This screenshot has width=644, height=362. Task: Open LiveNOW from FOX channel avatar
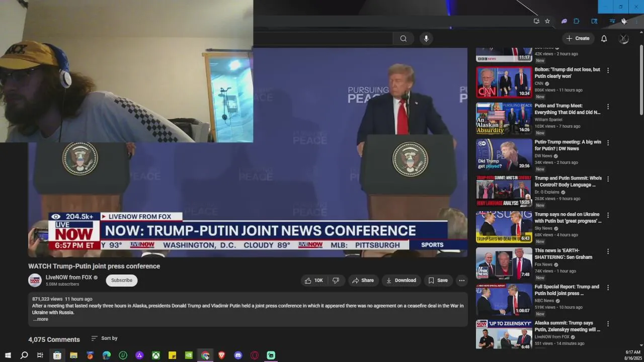click(35, 281)
